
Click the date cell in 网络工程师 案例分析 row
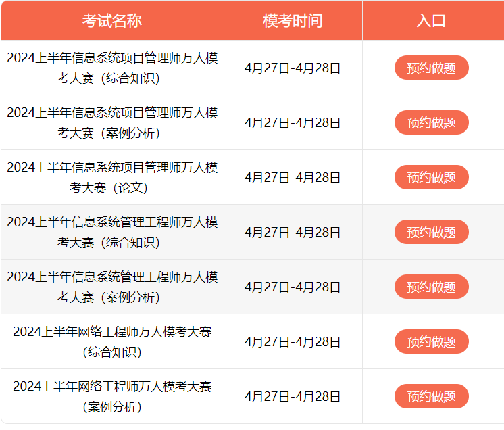(x=293, y=396)
